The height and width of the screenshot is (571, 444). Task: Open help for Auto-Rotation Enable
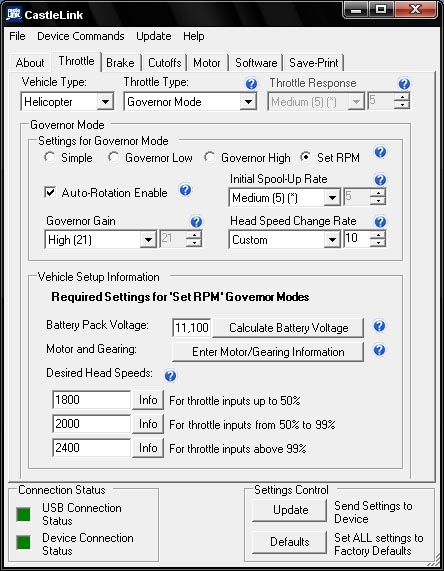click(x=185, y=190)
